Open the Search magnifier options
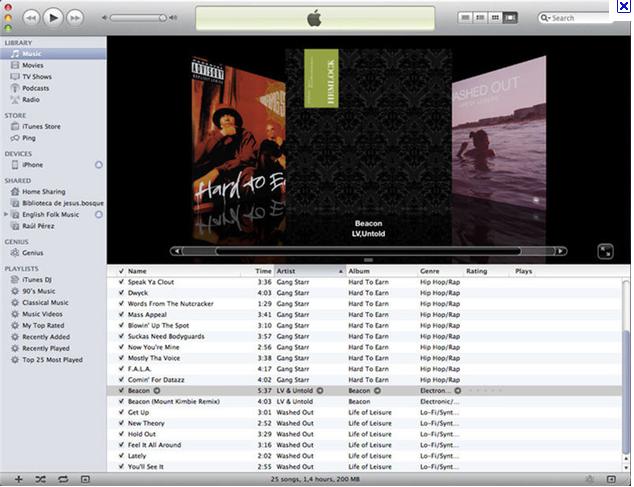This screenshot has height=487, width=634. 545,18
